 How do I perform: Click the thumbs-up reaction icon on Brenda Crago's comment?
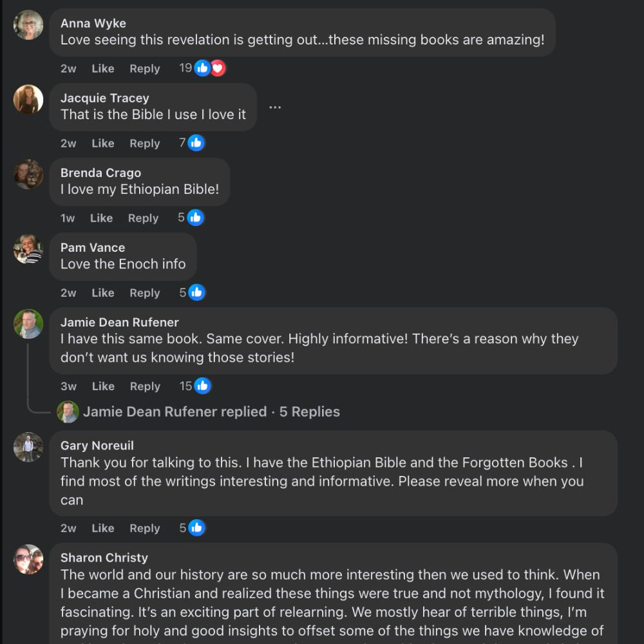(x=196, y=218)
